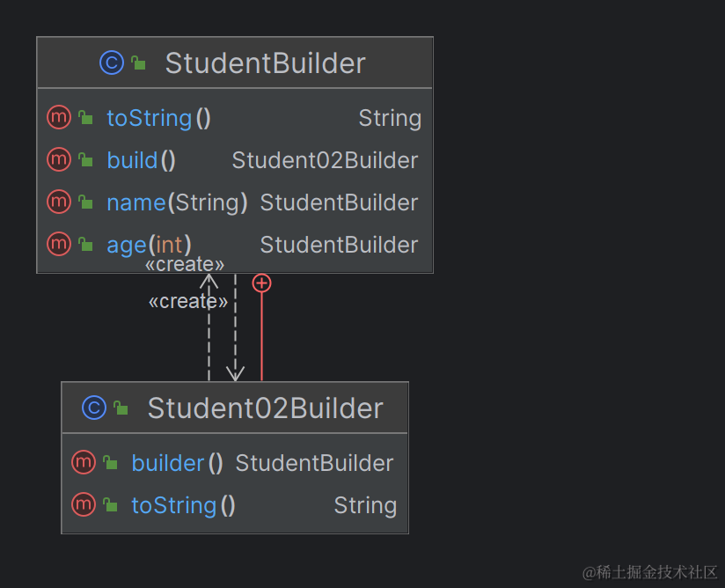725x588 pixels.
Task: Click the Student02Builder return type of build()
Action: pos(325,160)
